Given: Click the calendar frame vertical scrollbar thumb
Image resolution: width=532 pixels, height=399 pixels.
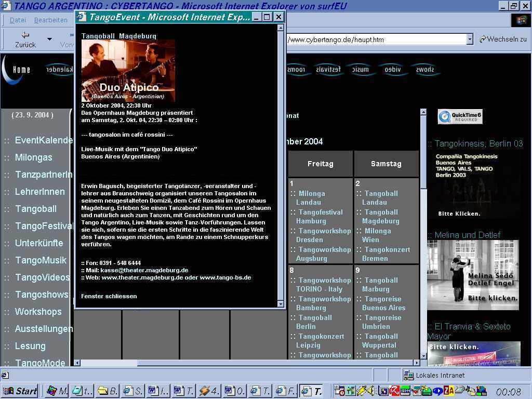Looking at the screenshot, I should 423,152.
